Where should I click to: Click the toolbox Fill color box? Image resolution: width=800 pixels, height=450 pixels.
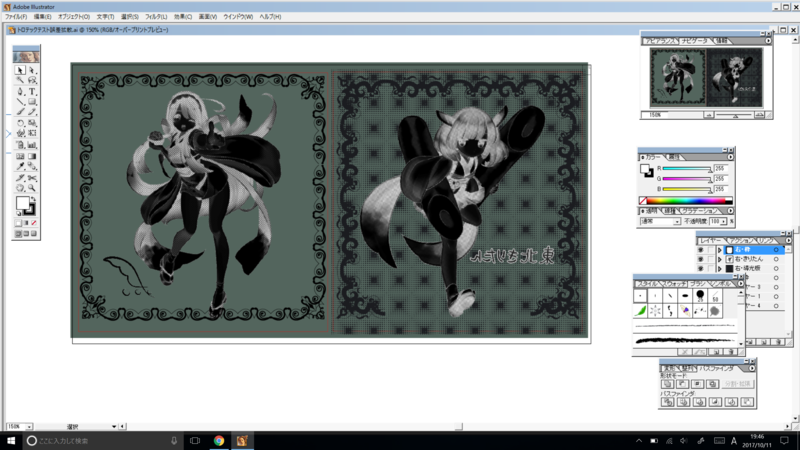[22, 203]
